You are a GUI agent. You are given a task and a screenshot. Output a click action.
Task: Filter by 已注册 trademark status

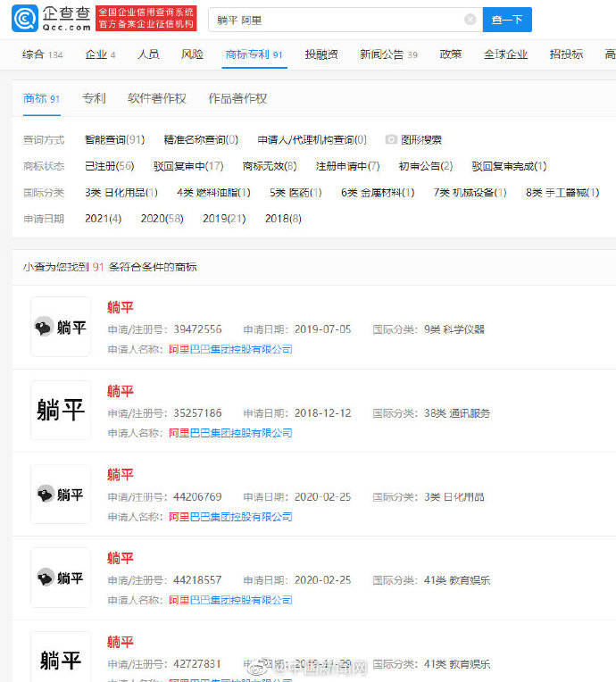(x=109, y=166)
